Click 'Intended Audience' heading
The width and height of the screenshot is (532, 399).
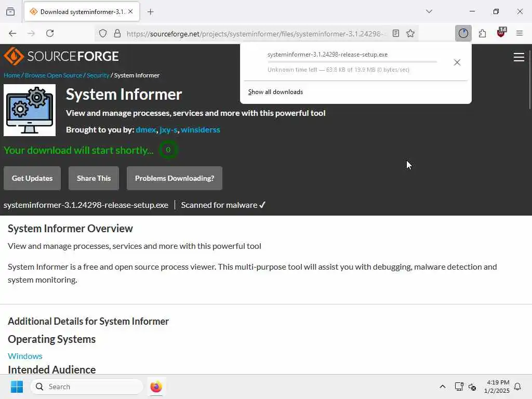pos(51,369)
